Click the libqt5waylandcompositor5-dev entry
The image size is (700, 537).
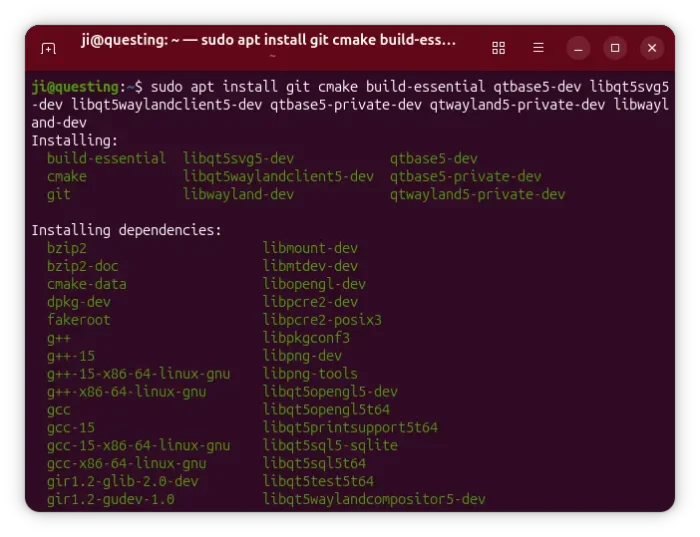(374, 499)
